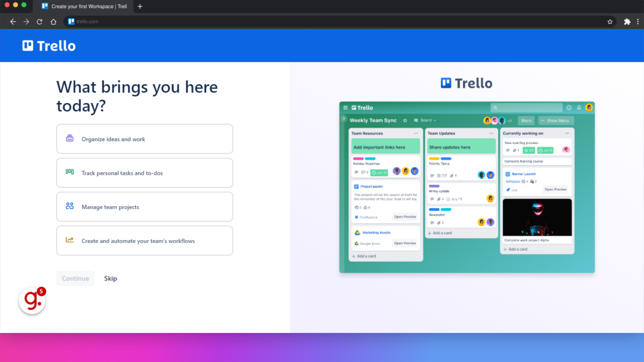Click the three-dot menu on Team Resources card
This screenshot has height=362, width=644.
(415, 133)
